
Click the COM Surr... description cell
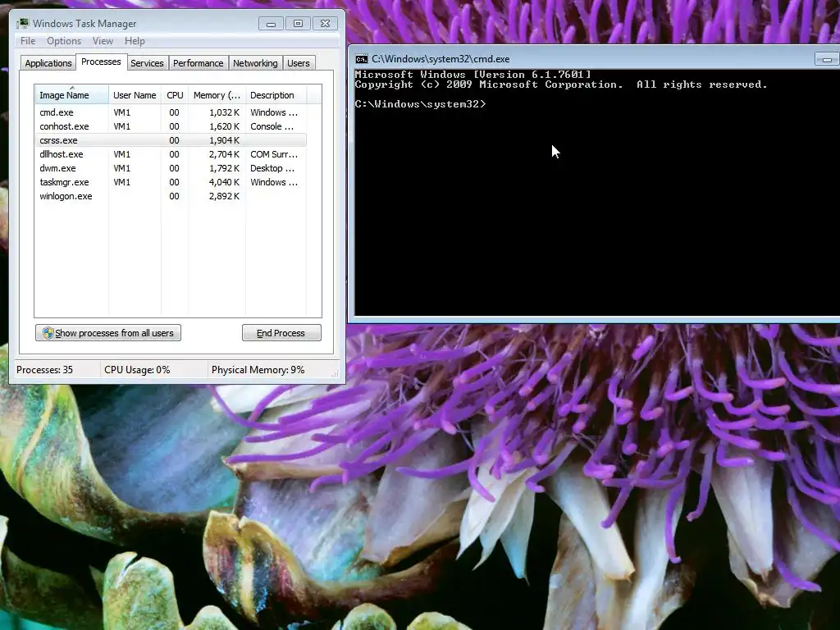(274, 154)
